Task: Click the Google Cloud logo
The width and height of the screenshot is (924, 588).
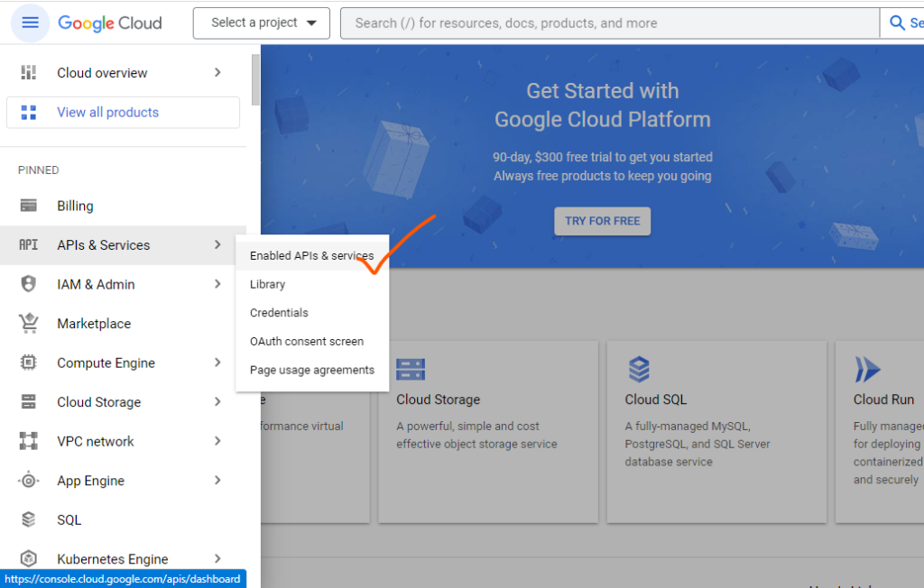Action: click(109, 23)
